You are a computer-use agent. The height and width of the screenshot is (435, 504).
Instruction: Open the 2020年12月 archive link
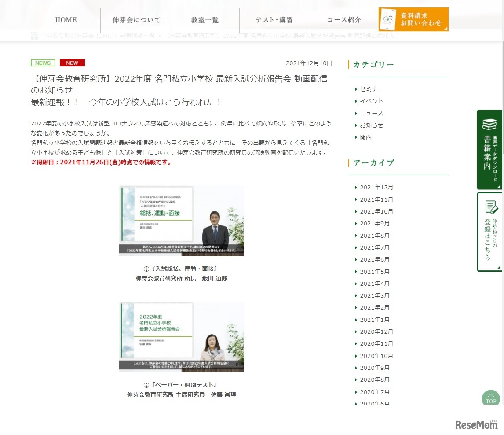[x=376, y=332]
